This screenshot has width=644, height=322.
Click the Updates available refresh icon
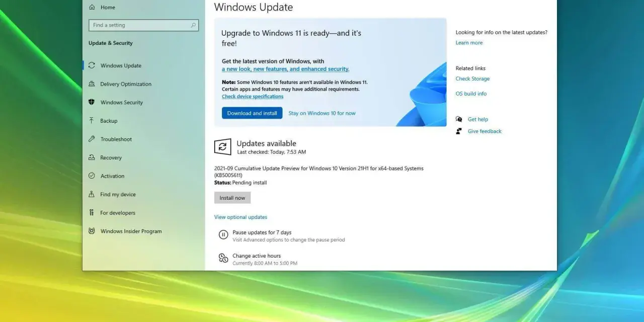click(x=223, y=147)
